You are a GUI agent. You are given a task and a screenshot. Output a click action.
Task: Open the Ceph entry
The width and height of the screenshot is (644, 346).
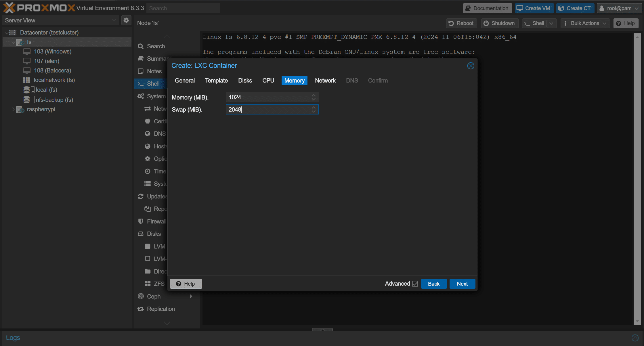pyautogui.click(x=149, y=297)
